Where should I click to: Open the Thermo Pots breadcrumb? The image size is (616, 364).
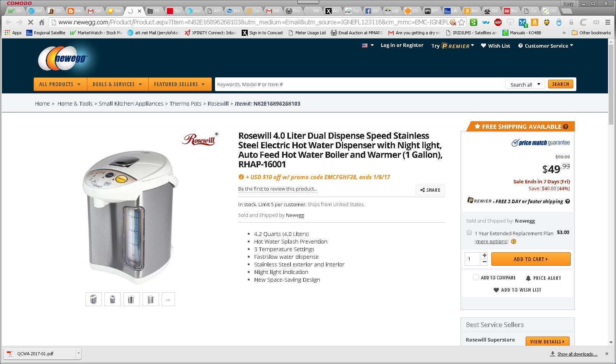point(185,104)
